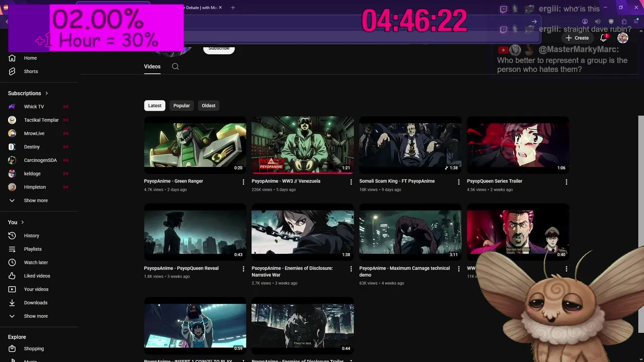Open options menu for PsyopQueen Series Trailer
Screen dimensions: 644x362
567,182
